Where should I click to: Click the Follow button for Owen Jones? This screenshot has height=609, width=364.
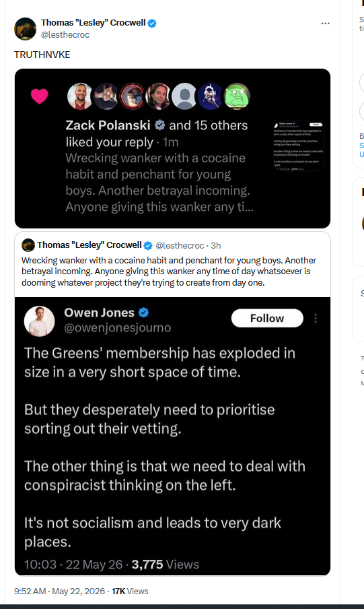click(267, 318)
